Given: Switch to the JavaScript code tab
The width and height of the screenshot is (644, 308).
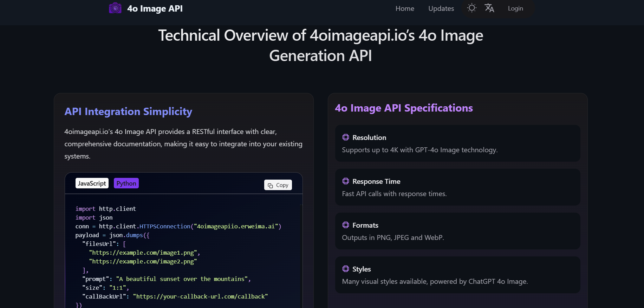Looking at the screenshot, I should coord(92,183).
